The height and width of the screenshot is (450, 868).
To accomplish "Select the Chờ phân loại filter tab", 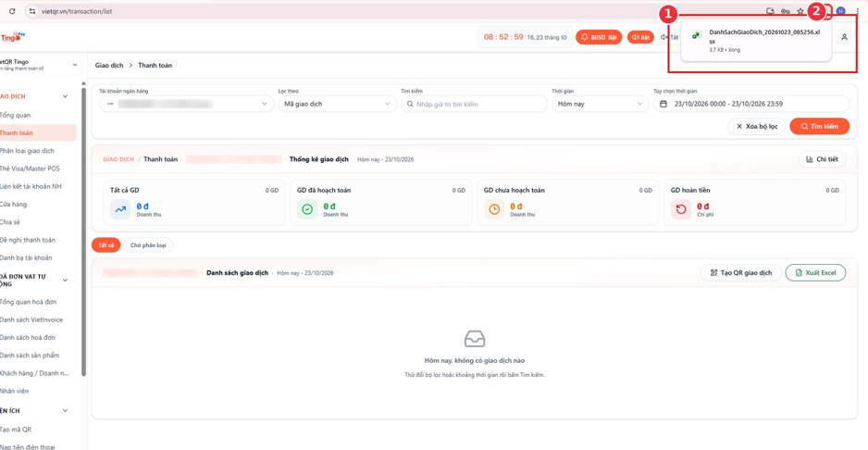I will point(148,245).
